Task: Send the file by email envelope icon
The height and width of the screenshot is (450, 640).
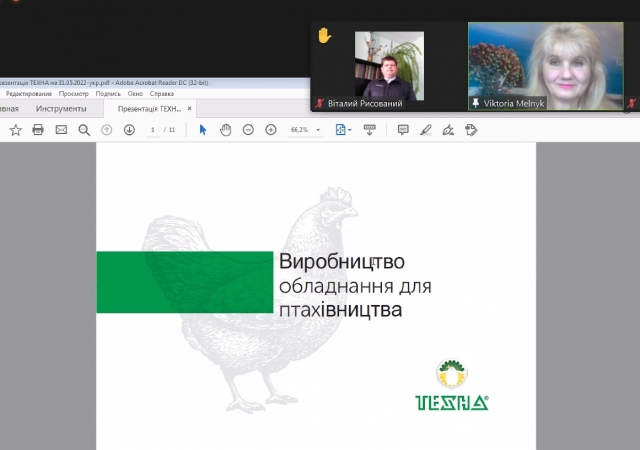Action: point(61,130)
